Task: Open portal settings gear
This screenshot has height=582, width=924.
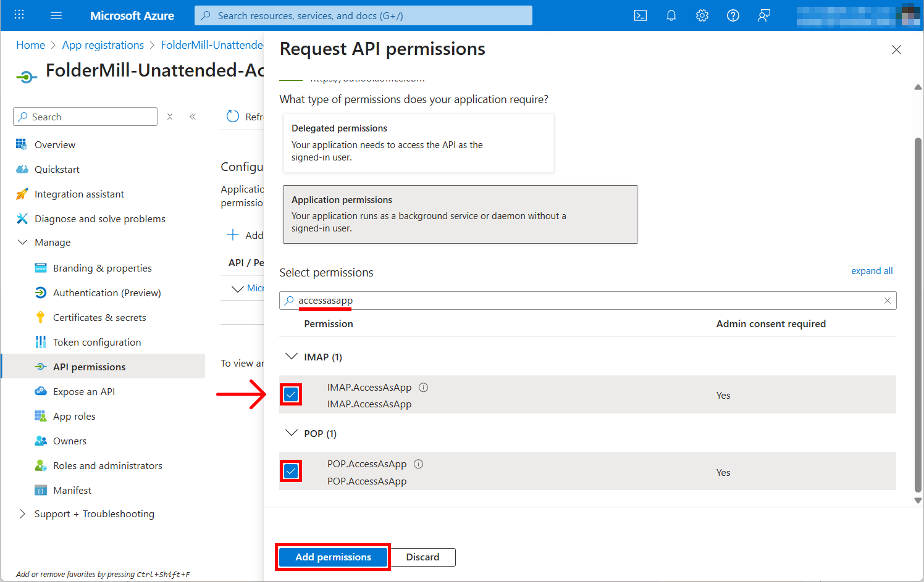Action: pyautogui.click(x=702, y=15)
